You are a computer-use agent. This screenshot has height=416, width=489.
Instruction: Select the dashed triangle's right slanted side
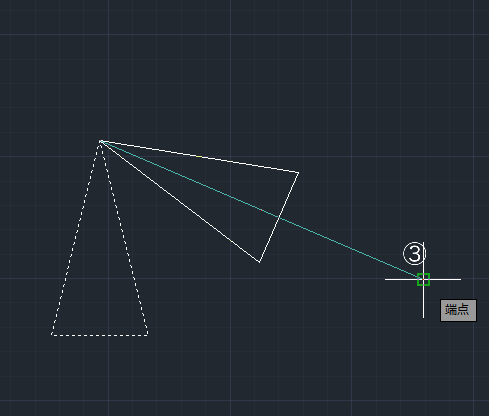(124, 238)
